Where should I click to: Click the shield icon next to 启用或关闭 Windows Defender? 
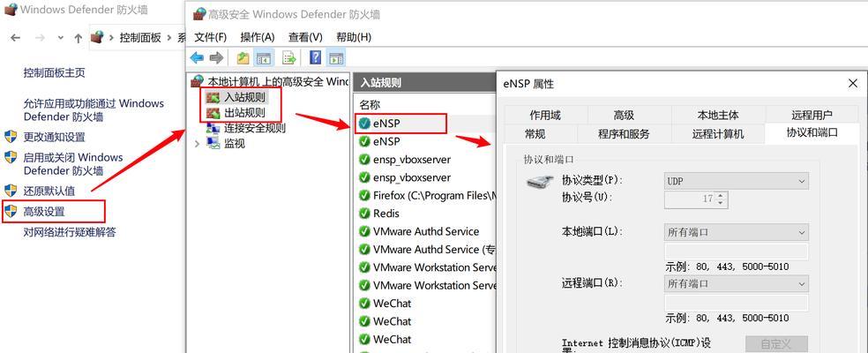(11, 157)
